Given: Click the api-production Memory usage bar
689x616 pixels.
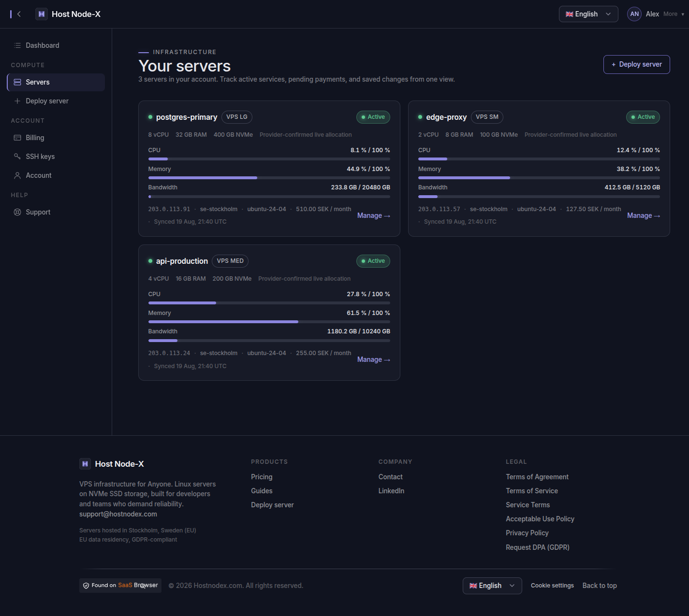Looking at the screenshot, I should tap(269, 322).
